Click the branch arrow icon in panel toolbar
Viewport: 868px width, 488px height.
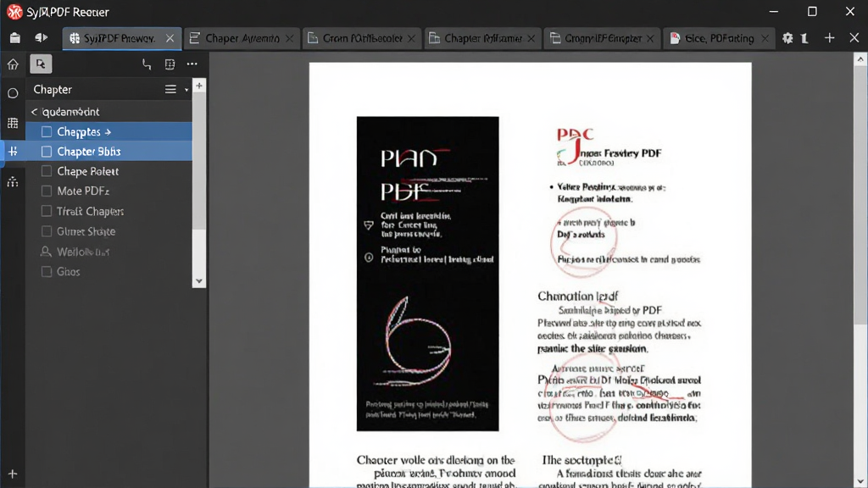(147, 64)
